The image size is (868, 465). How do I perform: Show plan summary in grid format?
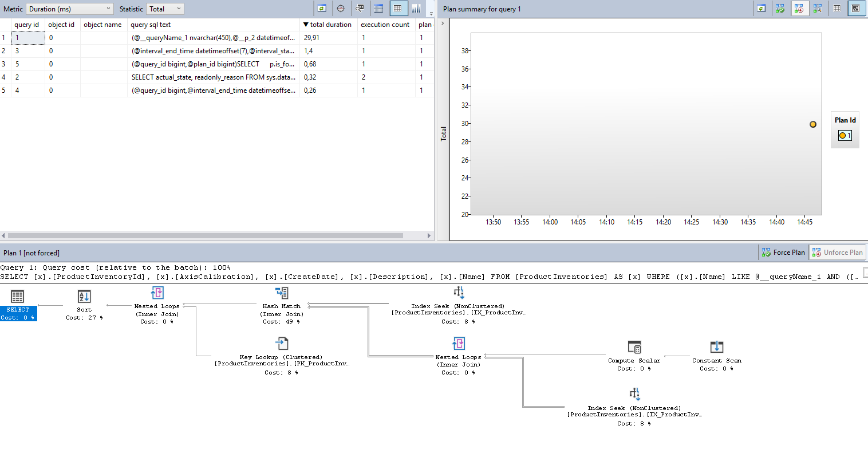[x=837, y=9]
